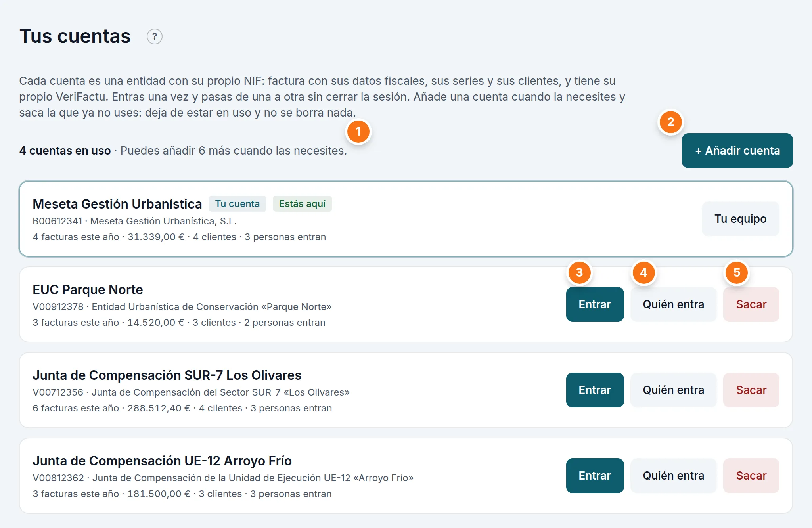Open Tu equipo for Meseta Gestión Urbanística
The height and width of the screenshot is (528, 812).
coord(740,219)
